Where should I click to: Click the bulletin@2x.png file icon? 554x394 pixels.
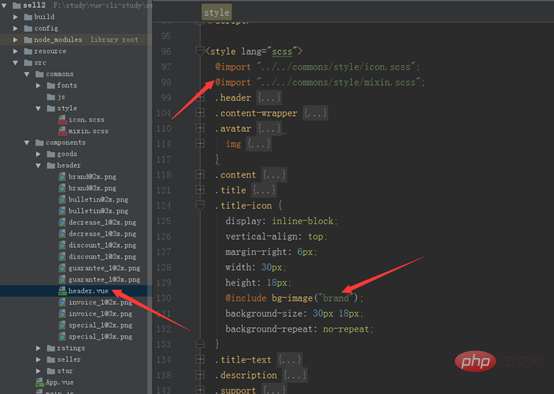63,200
